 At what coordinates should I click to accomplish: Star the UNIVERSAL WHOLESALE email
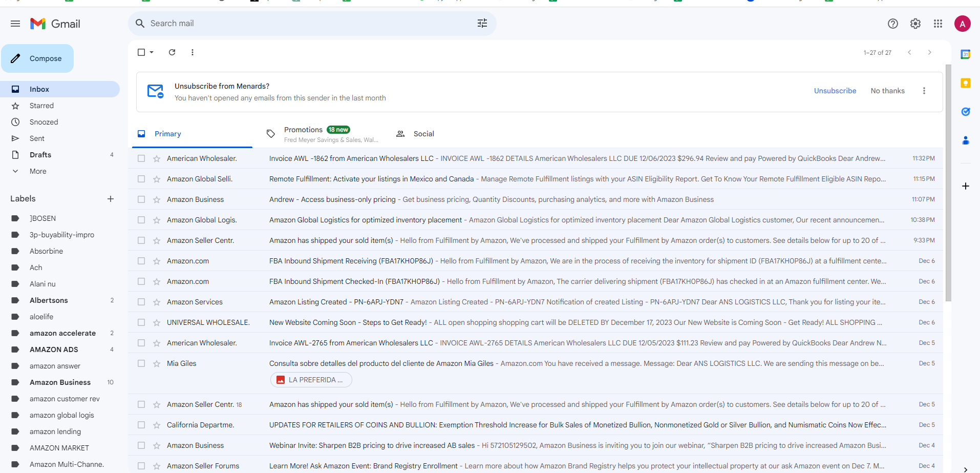[x=157, y=322]
